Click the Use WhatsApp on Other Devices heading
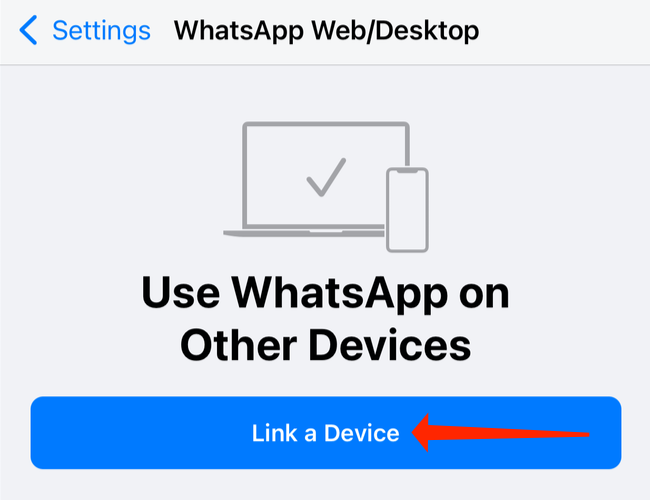Screen dimensions: 650x500 click(325, 318)
